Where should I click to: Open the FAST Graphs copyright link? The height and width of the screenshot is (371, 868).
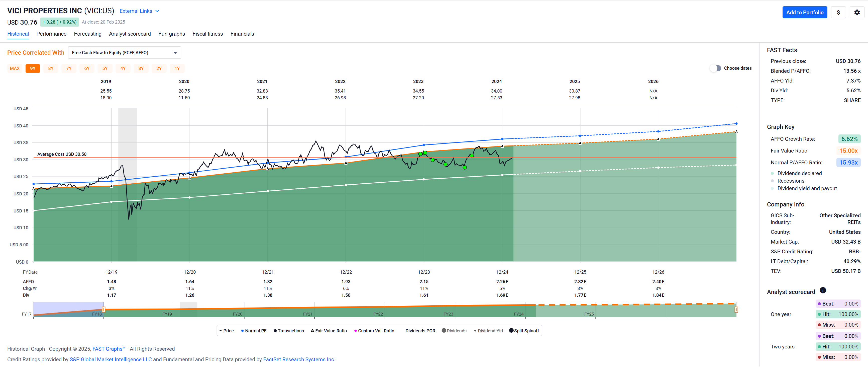(109, 349)
